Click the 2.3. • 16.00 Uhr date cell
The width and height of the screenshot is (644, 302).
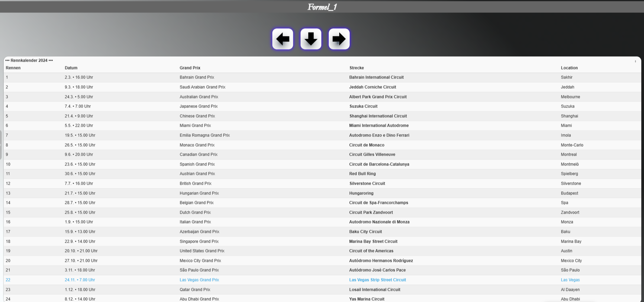(x=79, y=77)
